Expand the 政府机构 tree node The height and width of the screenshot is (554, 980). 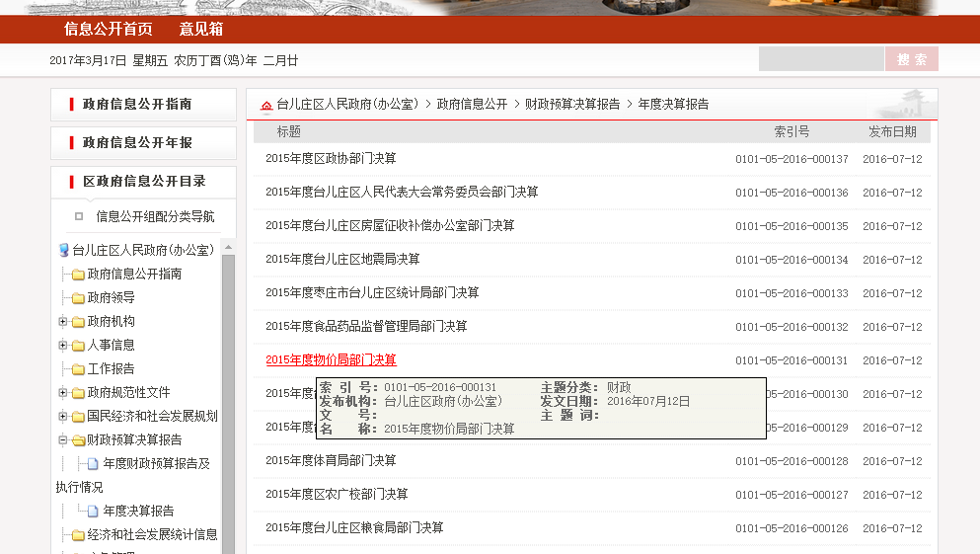coord(63,322)
